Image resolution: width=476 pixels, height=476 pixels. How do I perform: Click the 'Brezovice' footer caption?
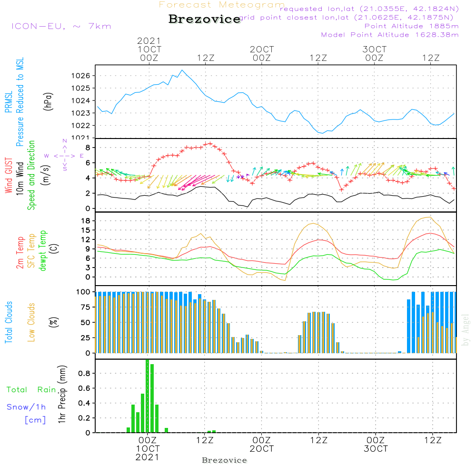(224, 460)
